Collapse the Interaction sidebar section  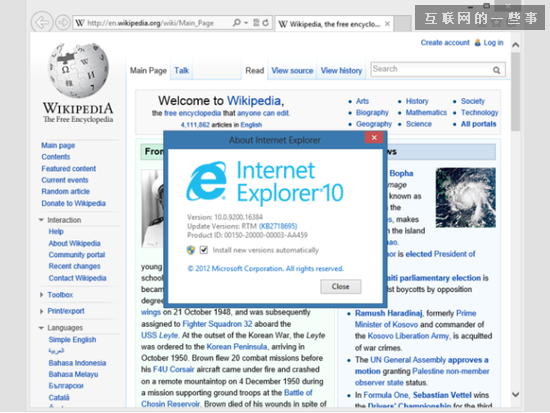pos(41,220)
